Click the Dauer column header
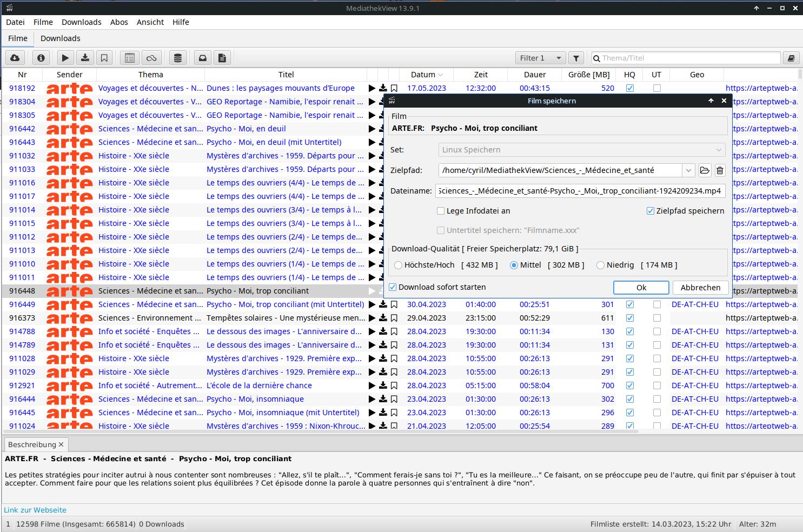Viewport: 803px width, 532px height. point(535,75)
